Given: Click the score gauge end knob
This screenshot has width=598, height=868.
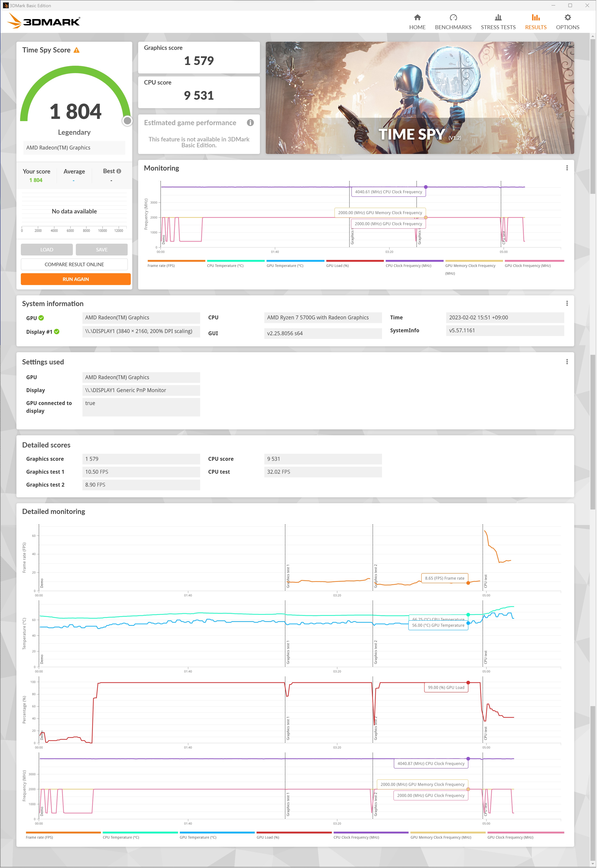Looking at the screenshot, I should 127,121.
